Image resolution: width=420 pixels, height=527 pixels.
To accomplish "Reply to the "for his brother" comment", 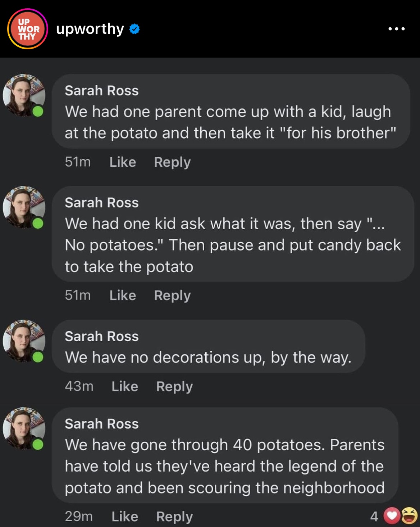I will tap(172, 162).
